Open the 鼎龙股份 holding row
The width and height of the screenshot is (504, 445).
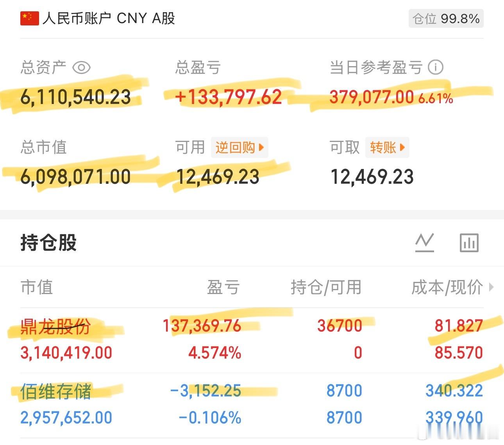click(x=252, y=339)
